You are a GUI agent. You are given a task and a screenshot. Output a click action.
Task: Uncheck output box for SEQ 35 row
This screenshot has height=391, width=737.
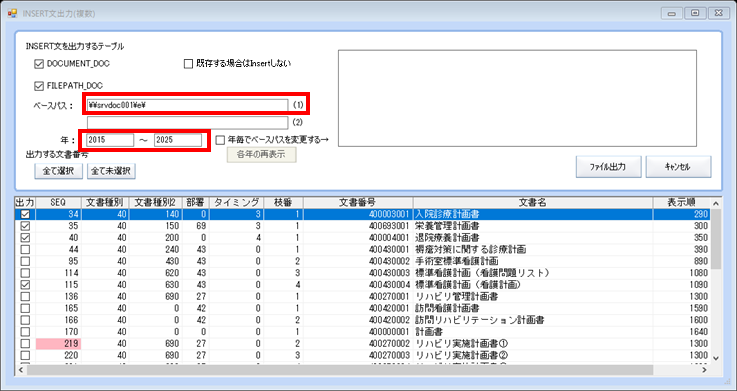coord(25,226)
